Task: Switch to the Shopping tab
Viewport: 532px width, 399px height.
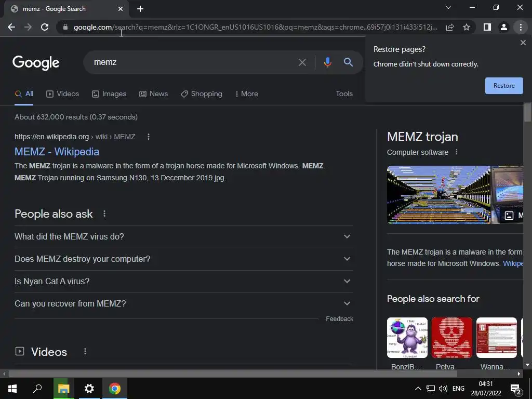Action: pos(202,94)
